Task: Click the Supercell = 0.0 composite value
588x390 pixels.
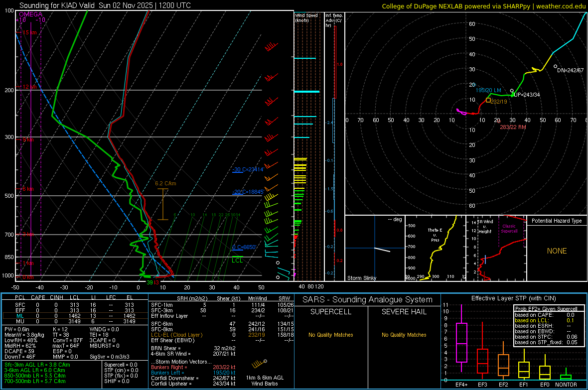Action: [121, 365]
